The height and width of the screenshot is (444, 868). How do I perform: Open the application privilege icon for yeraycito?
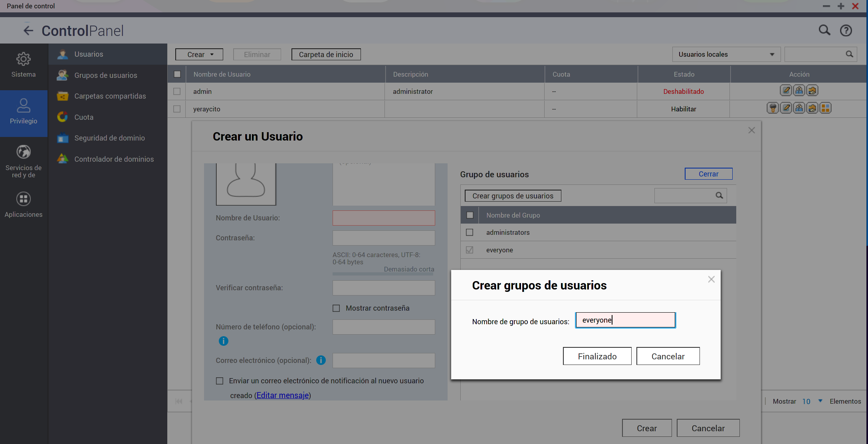pos(825,108)
